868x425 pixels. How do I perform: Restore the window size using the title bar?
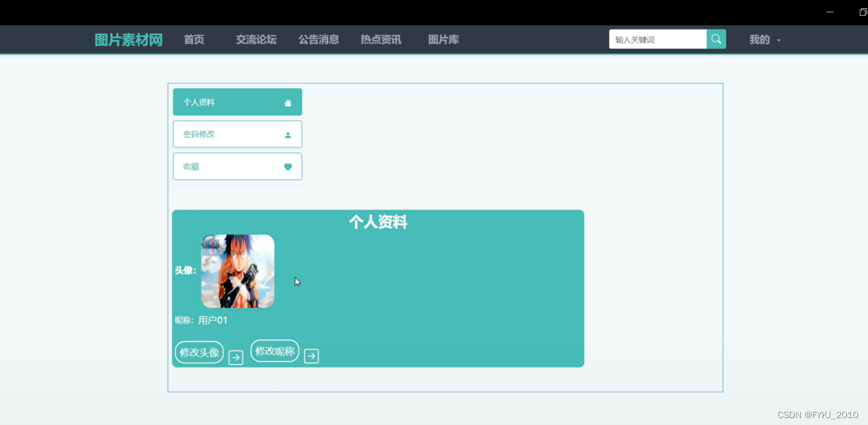[x=863, y=12]
